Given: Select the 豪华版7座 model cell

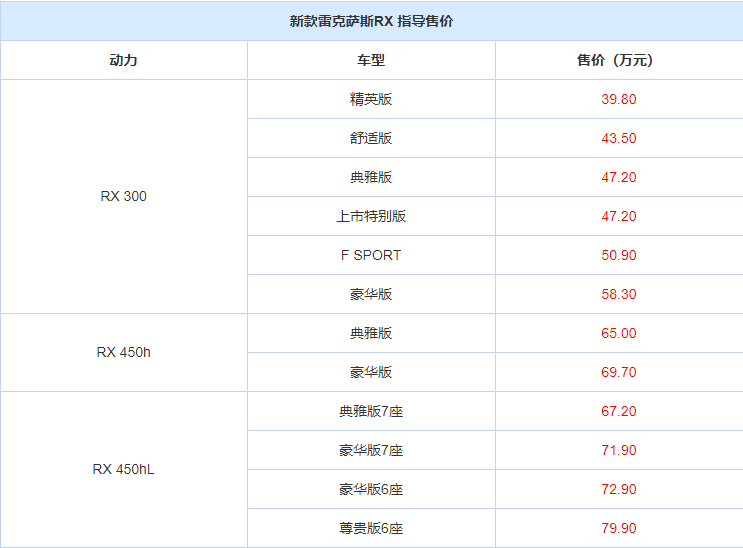Looking at the screenshot, I should pyautogui.click(x=371, y=450).
